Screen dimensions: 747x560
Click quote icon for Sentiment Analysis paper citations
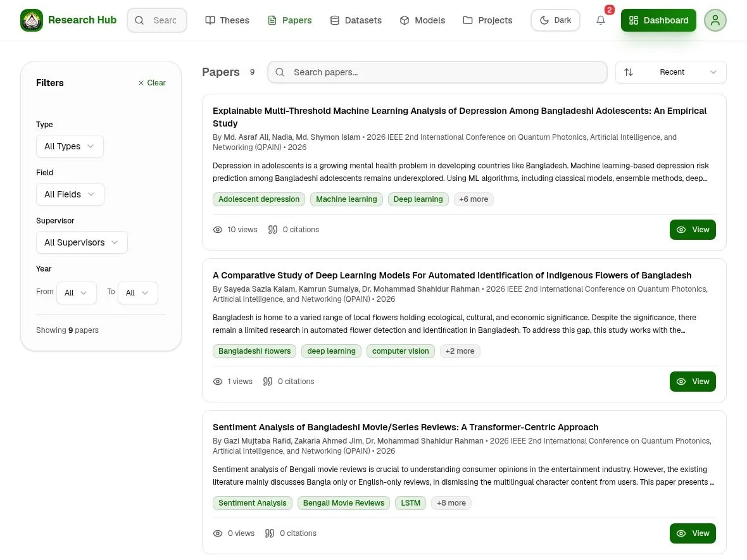click(x=270, y=533)
